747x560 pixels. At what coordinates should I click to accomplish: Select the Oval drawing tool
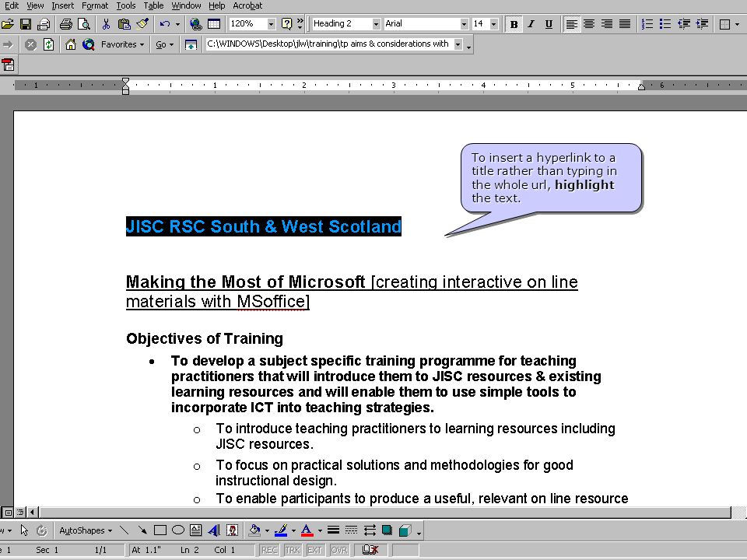[x=178, y=530]
